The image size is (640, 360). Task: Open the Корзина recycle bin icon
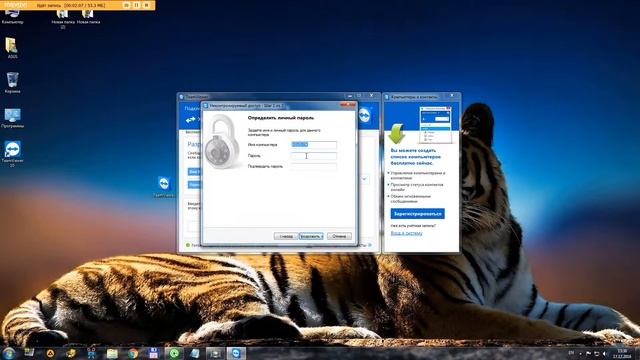[12, 82]
